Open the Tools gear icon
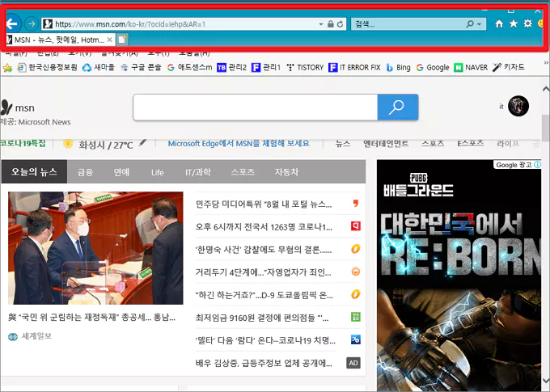 pyautogui.click(x=527, y=23)
